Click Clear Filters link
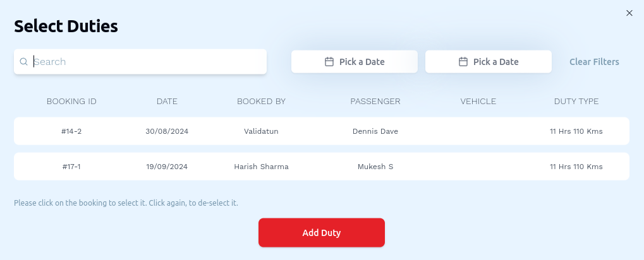This screenshot has width=644, height=260. click(594, 62)
